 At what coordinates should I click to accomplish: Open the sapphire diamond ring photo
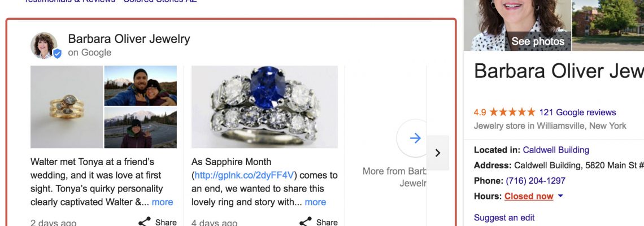click(x=264, y=107)
